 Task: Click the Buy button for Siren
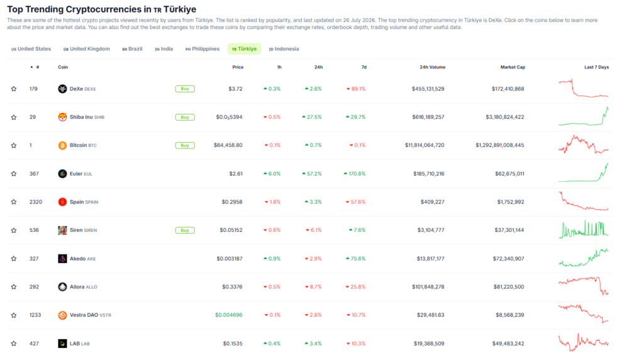coord(185,230)
